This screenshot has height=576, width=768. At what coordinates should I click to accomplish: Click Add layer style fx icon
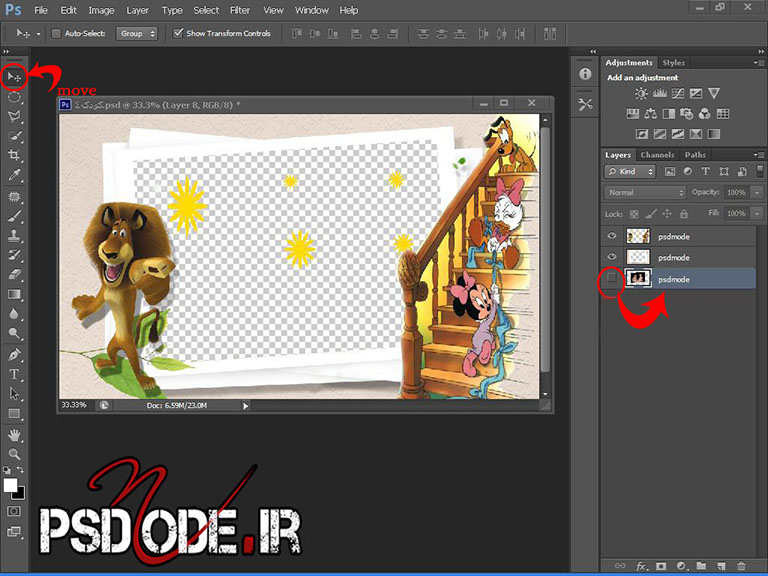[x=642, y=566]
